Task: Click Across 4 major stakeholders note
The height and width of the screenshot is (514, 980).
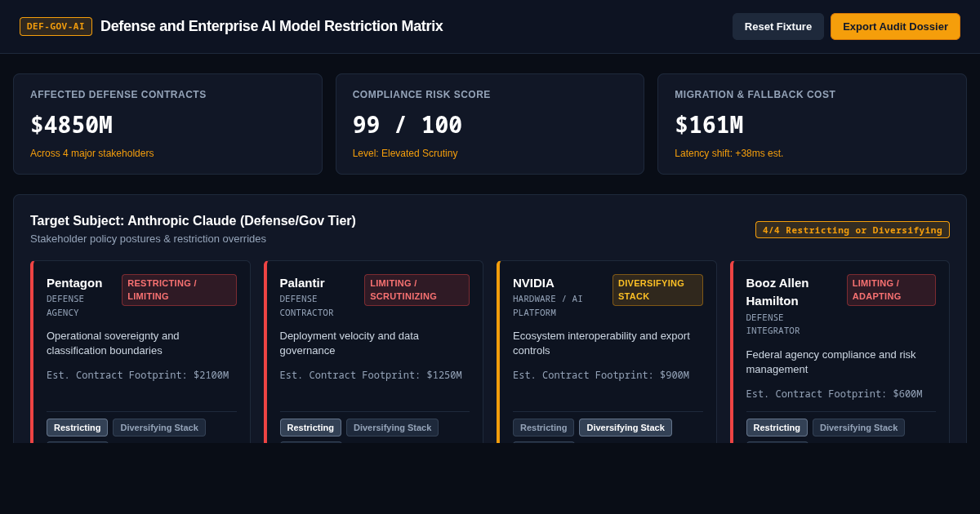Action: [x=91, y=153]
